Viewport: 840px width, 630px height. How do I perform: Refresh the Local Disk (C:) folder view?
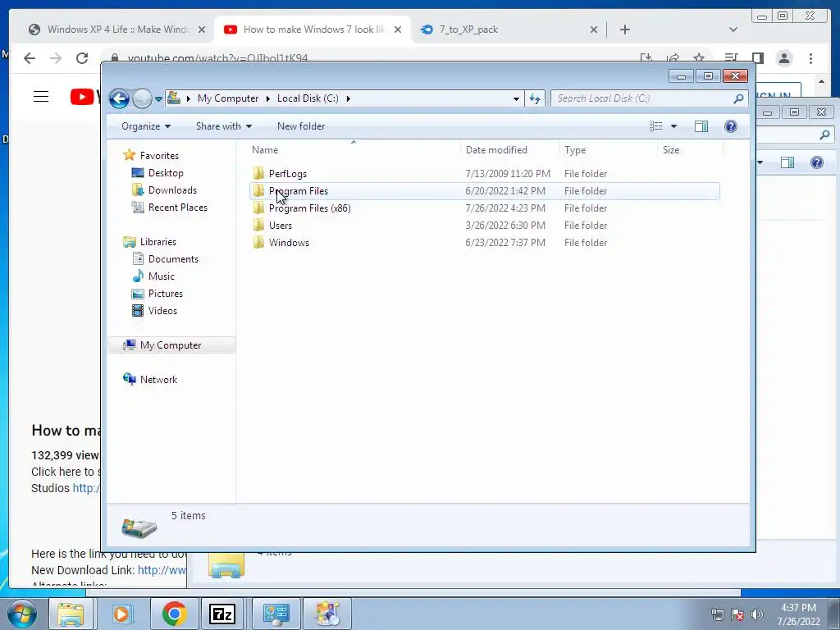535,98
